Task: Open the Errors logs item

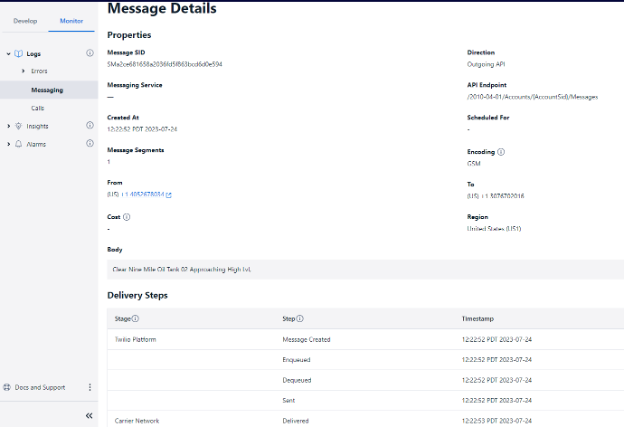Action: (x=39, y=71)
